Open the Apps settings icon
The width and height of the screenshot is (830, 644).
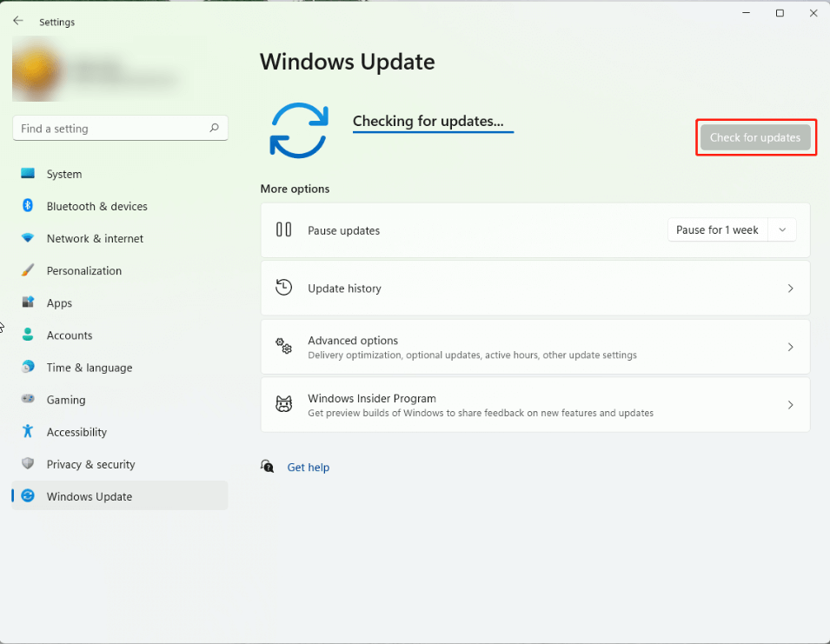click(x=28, y=302)
